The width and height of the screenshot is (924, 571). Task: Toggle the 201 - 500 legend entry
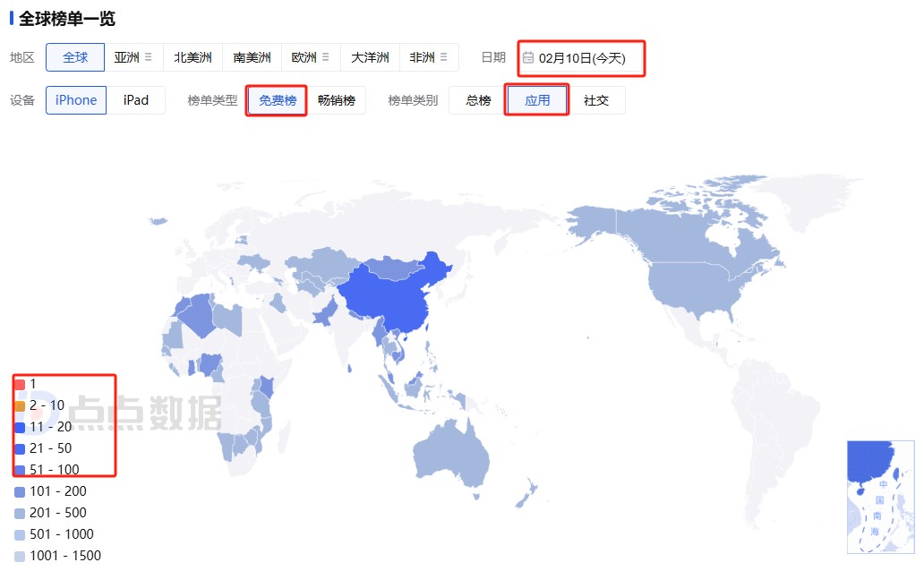click(x=51, y=513)
